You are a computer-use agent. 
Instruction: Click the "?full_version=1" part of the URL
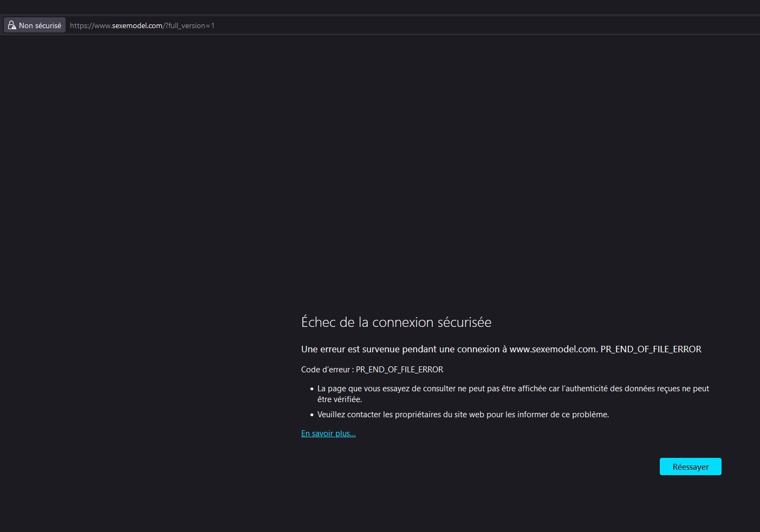click(x=189, y=25)
